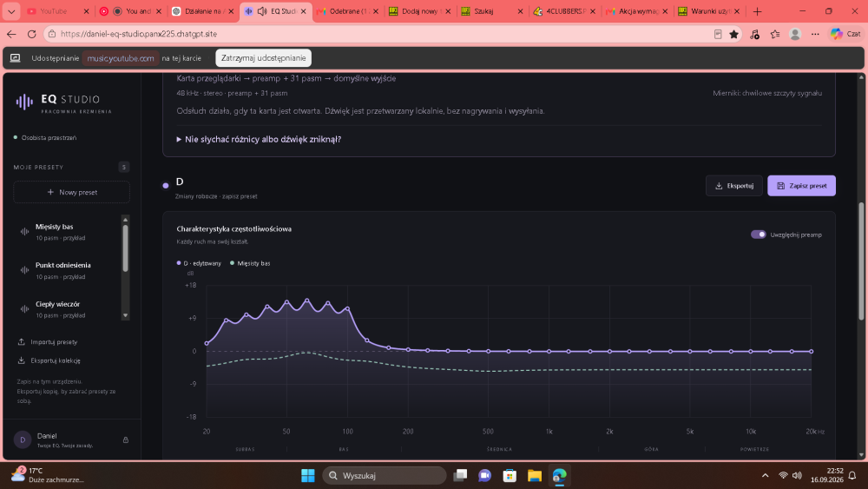This screenshot has height=489, width=868.
Task: Open the Windows Start menu
Action: [308, 475]
